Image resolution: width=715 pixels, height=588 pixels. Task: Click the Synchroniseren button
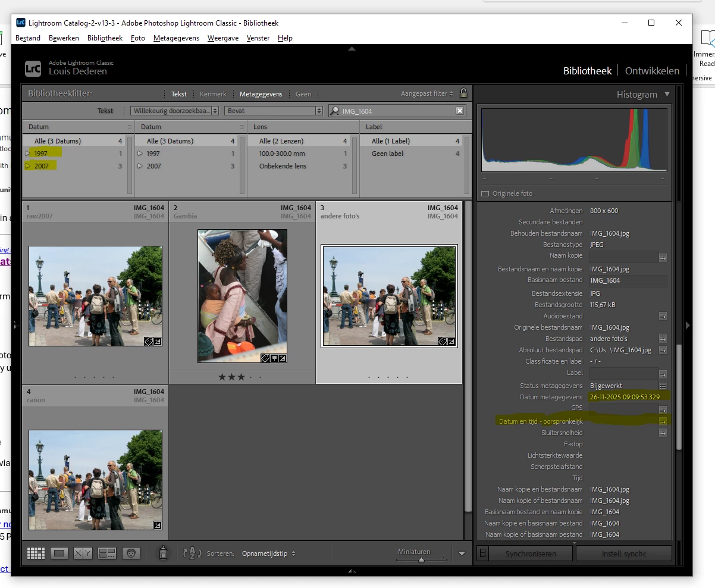(531, 553)
